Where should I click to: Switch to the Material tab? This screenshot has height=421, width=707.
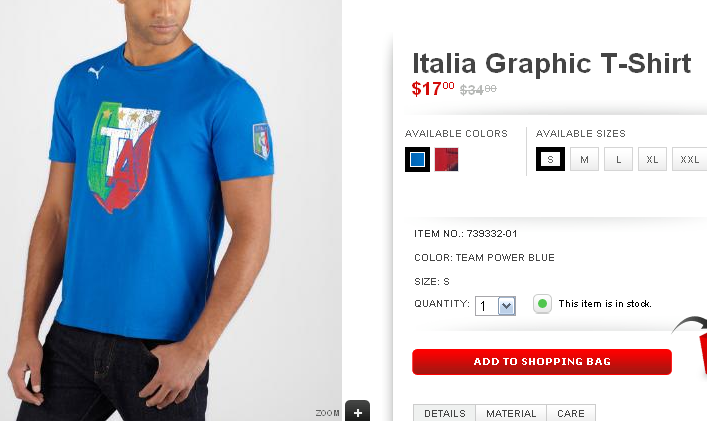[x=511, y=413]
